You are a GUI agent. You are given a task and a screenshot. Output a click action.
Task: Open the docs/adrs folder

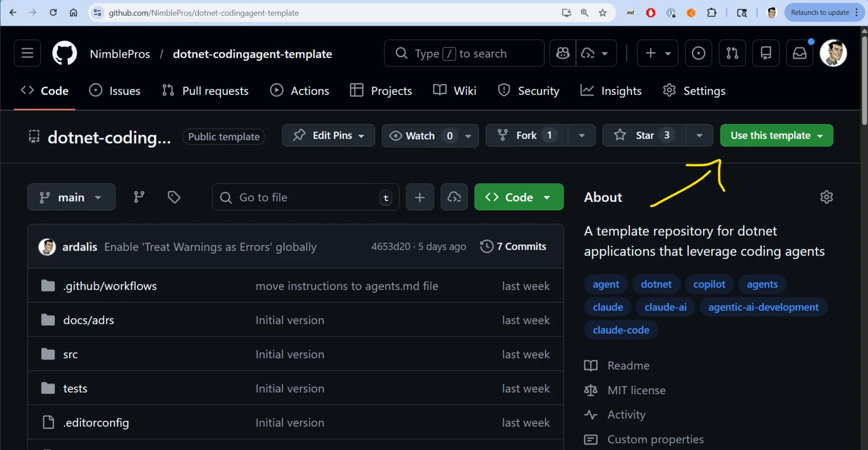tap(88, 320)
